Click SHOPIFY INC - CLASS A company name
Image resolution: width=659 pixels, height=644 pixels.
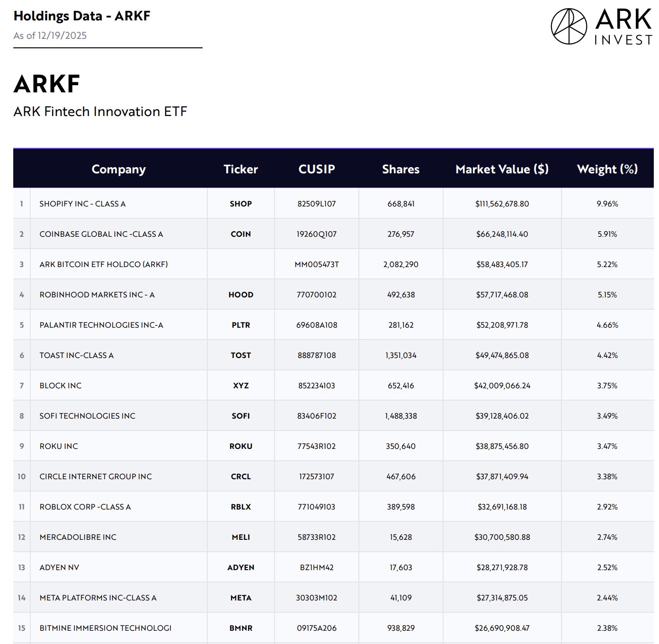(x=82, y=204)
